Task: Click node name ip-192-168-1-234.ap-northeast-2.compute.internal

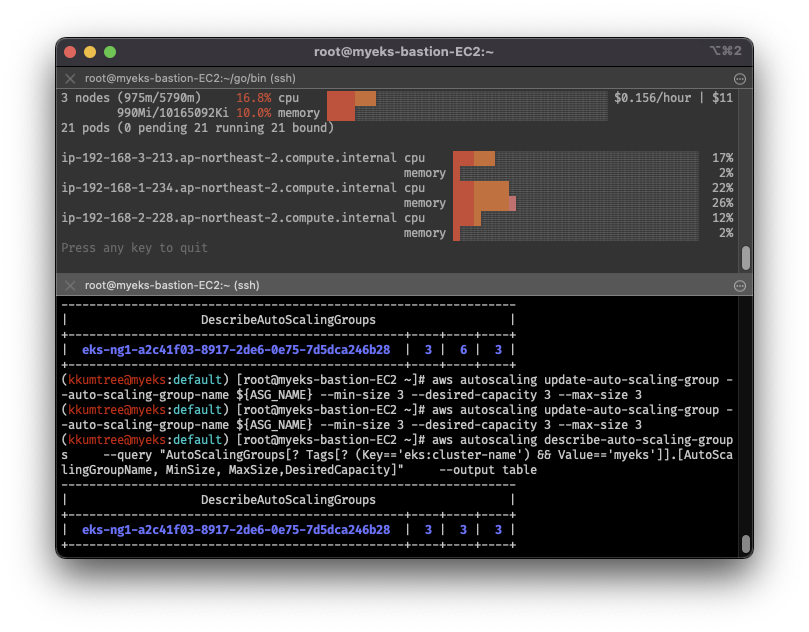Action: [x=229, y=188]
